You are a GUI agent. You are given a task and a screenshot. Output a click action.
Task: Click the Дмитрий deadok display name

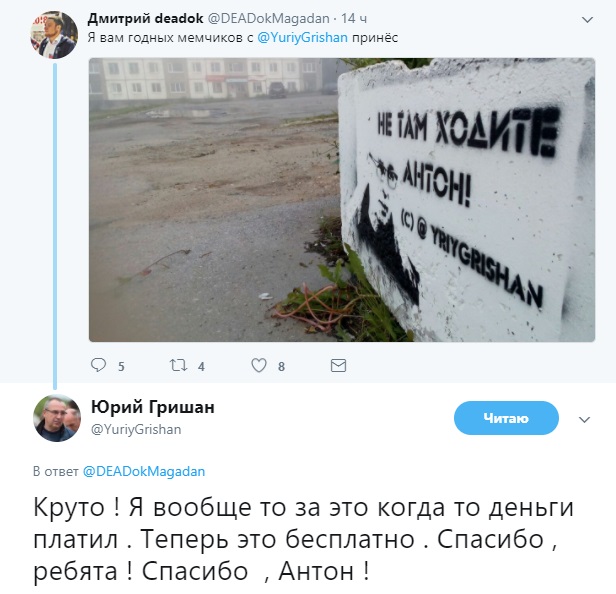click(145, 18)
